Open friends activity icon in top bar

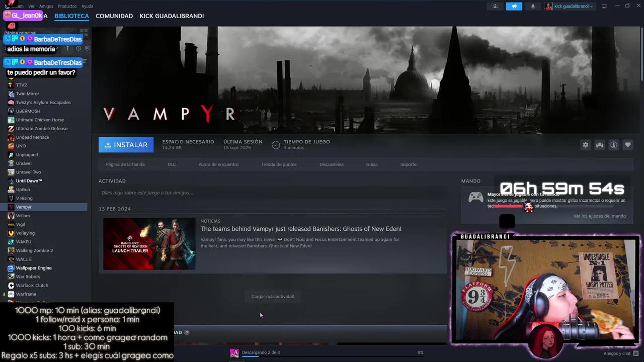495,7
